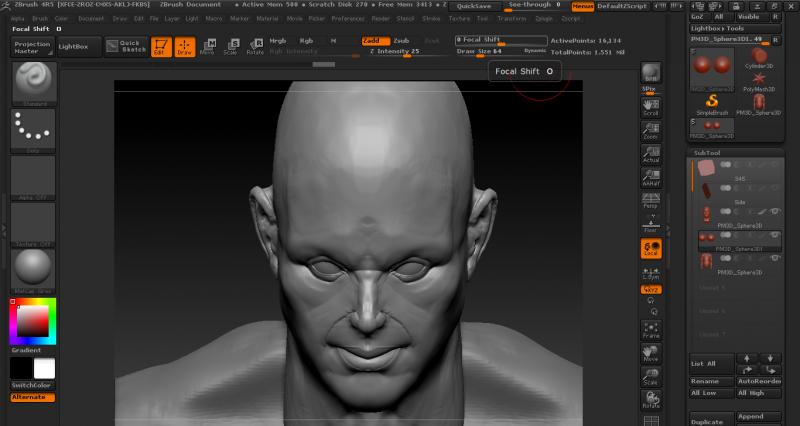Select the Draw mode icon
800x426 pixels.
[x=185, y=47]
